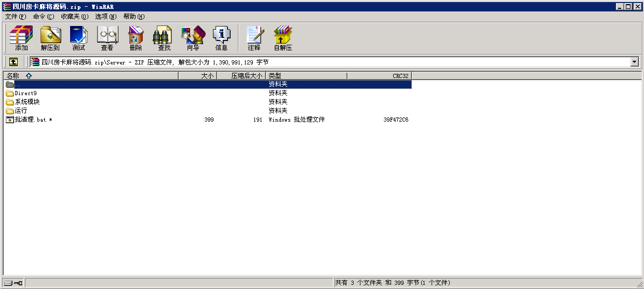Select the 批清理.bat file
Image resolution: width=644 pixels, height=289 pixels.
[x=30, y=120]
